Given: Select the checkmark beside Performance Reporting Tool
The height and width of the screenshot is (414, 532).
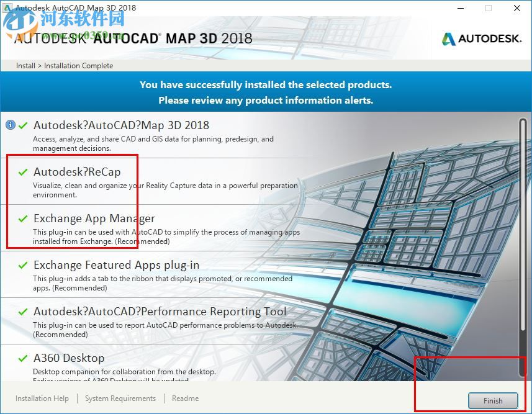Looking at the screenshot, I should pyautogui.click(x=24, y=312).
